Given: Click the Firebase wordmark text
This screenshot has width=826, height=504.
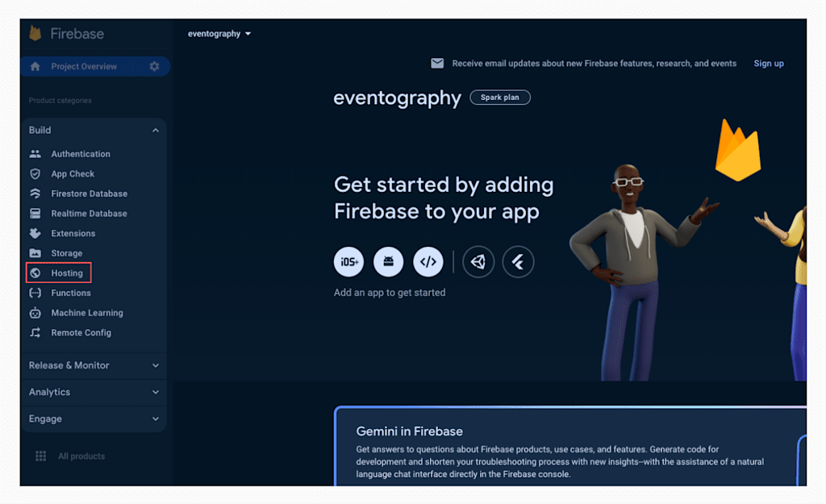Looking at the screenshot, I should click(77, 34).
